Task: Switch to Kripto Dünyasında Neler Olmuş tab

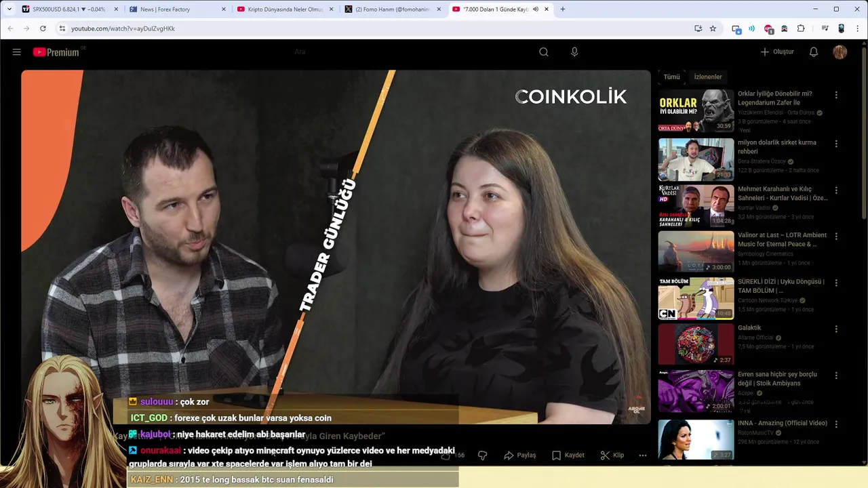Action: pos(285,9)
